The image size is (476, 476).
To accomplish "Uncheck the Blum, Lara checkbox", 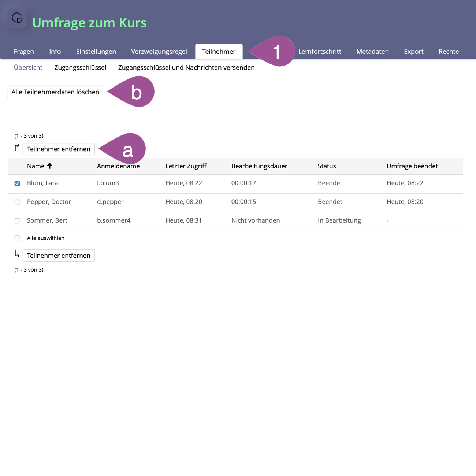I will [17, 183].
